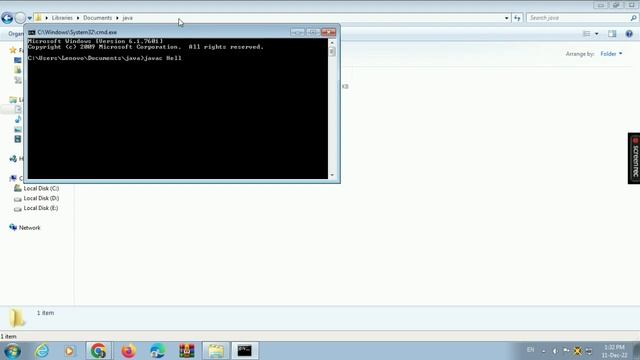
Task: Click the Action Center flag tray icon
Action: click(x=567, y=351)
